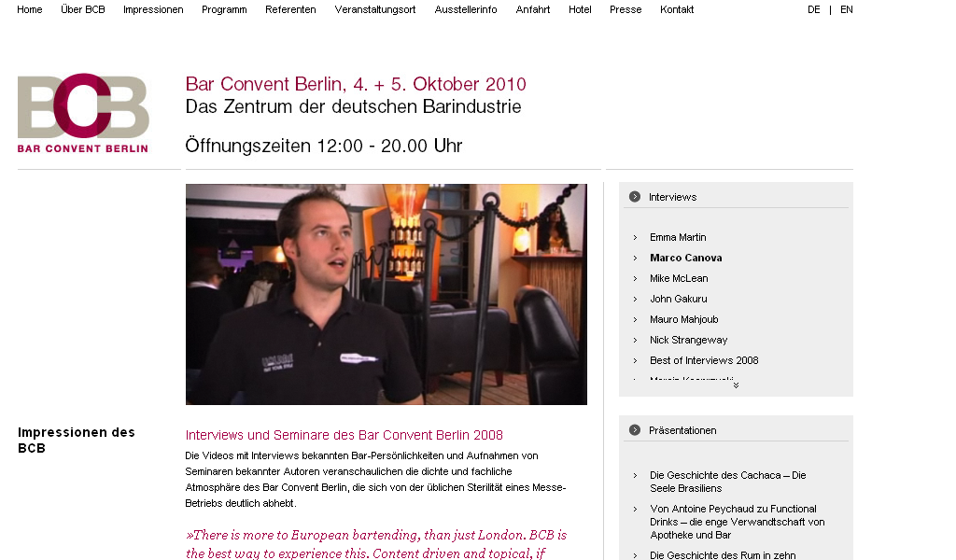Play the interview video thumbnail

pyautogui.click(x=387, y=294)
